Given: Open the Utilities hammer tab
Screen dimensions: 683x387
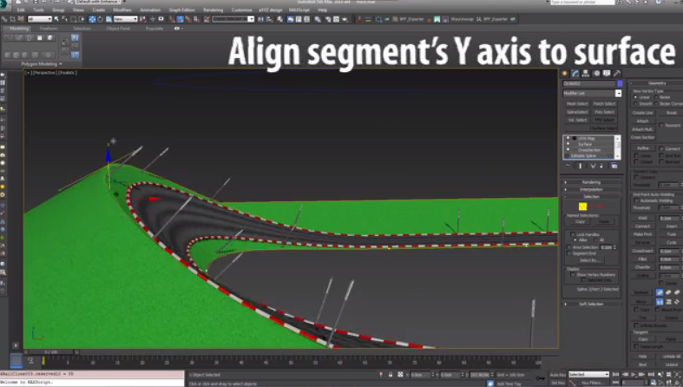Looking at the screenshot, I should [x=617, y=73].
